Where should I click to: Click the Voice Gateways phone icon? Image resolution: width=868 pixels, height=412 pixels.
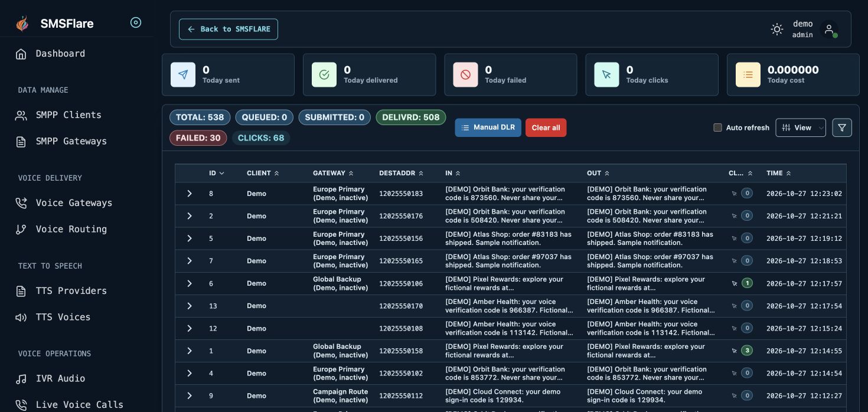click(21, 203)
